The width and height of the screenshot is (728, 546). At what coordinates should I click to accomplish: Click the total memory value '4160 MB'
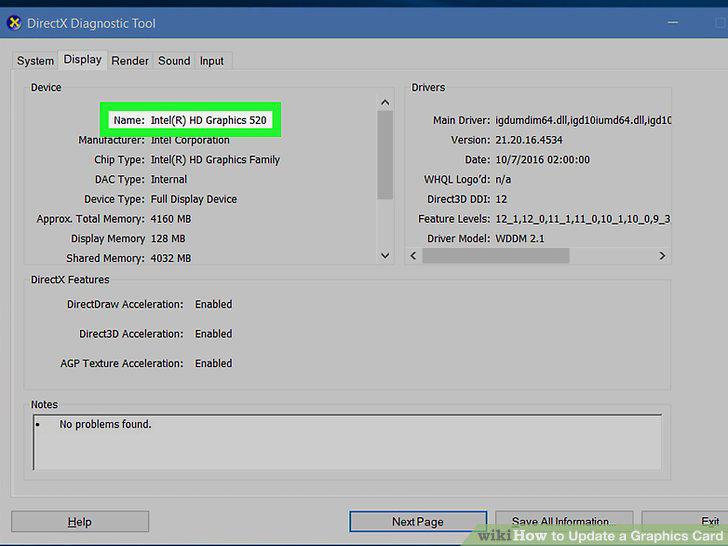(171, 219)
